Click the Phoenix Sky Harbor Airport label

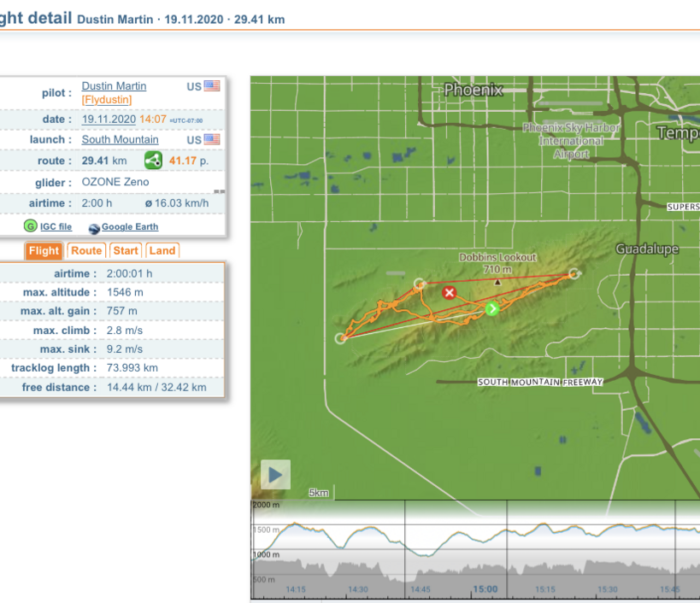[x=572, y=141]
